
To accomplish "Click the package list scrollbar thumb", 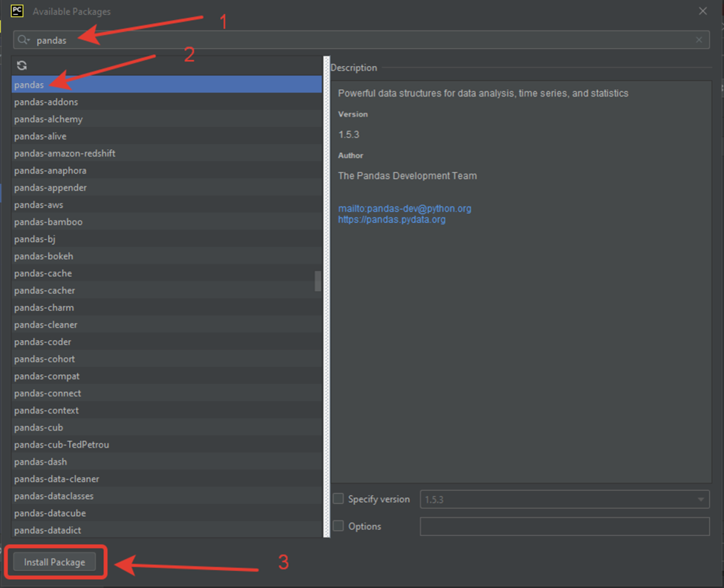I will point(318,281).
